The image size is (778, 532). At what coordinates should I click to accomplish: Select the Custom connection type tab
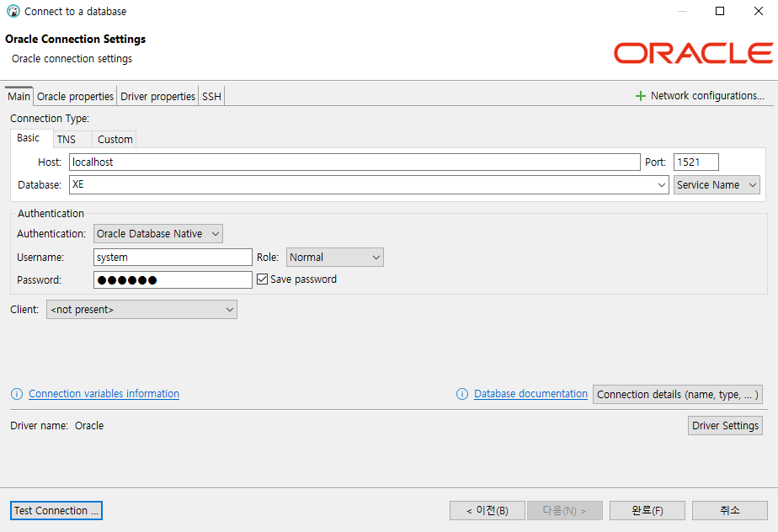tap(115, 140)
